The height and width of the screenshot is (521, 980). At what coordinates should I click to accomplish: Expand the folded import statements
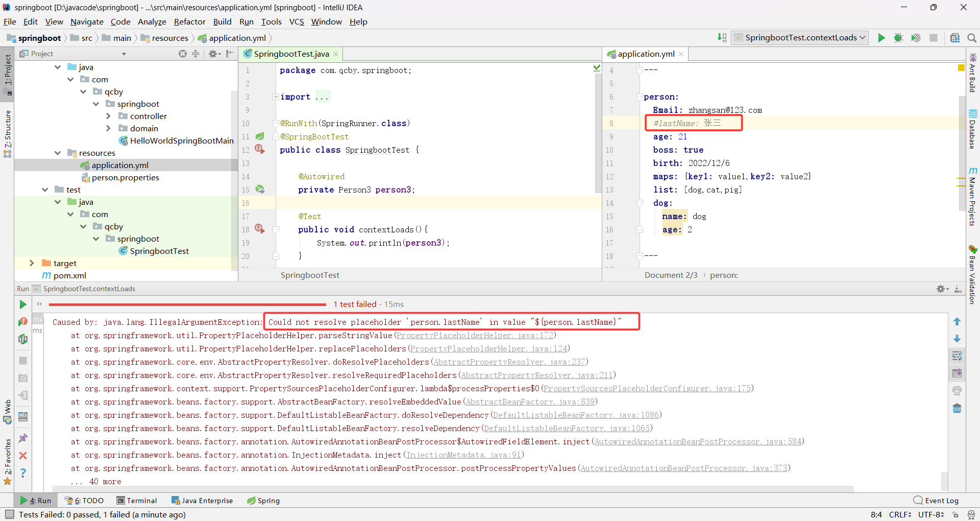[276, 97]
